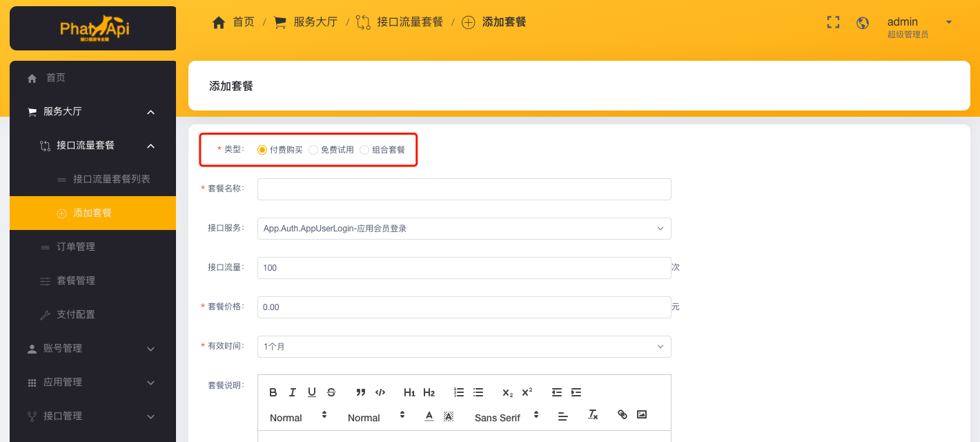This screenshot has width=980, height=442.
Task: Open the 接口服务 dropdown
Action: (x=464, y=229)
